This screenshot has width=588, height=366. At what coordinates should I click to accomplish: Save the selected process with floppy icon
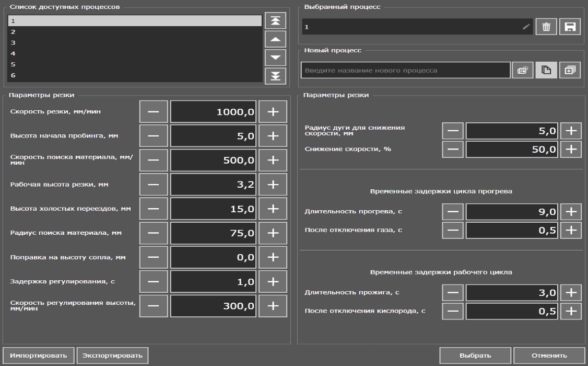[x=570, y=27]
